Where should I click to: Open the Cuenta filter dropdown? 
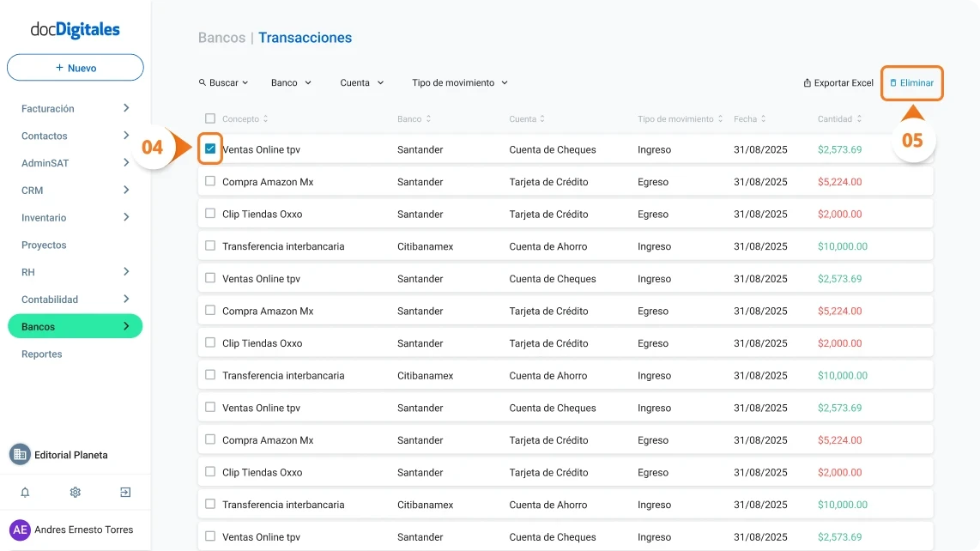point(360,82)
